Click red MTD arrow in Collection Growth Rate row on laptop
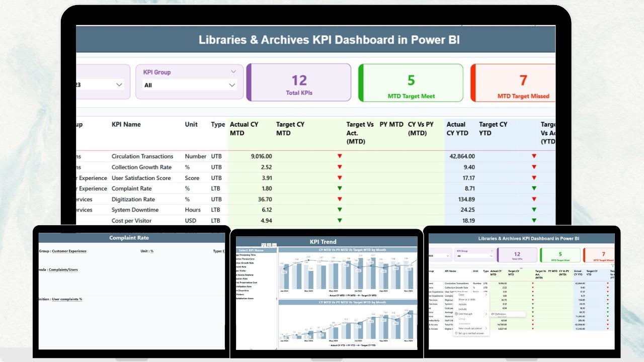Screen dimensions: 644x362 point(340,167)
